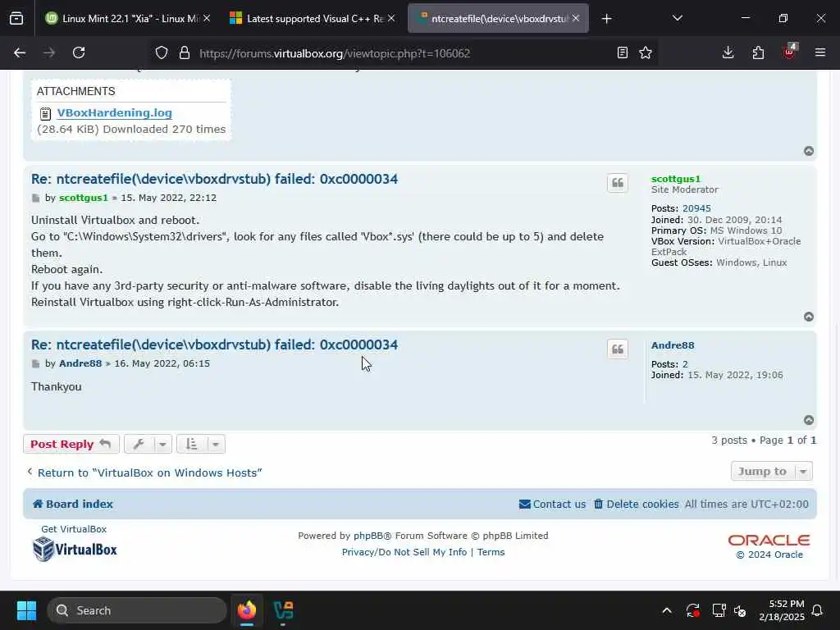840x630 pixels.
Task: Click the address bar URL
Action: pos(335,53)
